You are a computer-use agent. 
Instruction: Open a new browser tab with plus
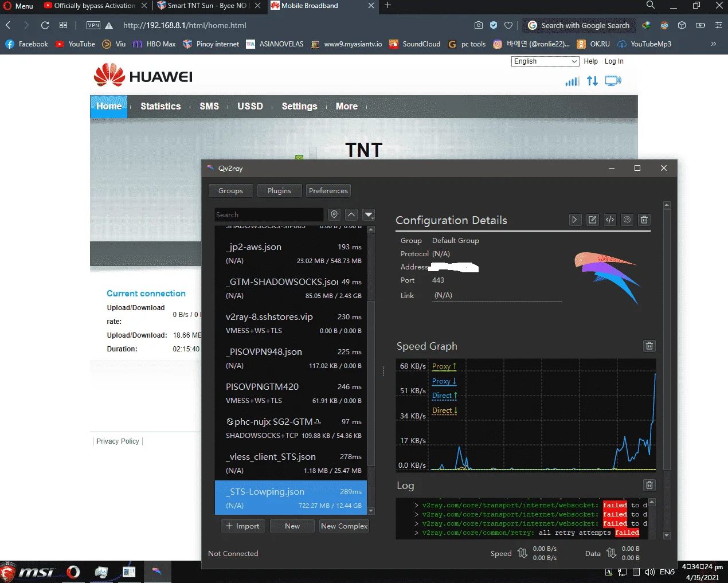click(x=388, y=5)
